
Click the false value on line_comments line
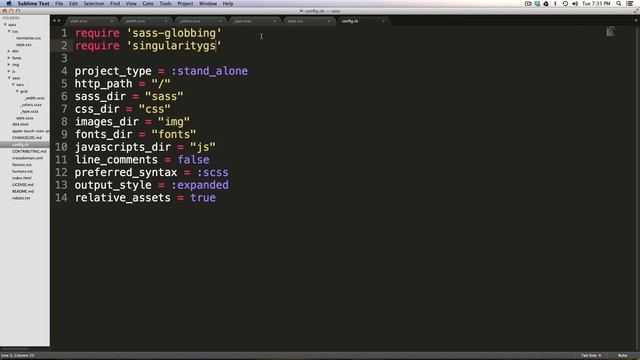tap(193, 160)
